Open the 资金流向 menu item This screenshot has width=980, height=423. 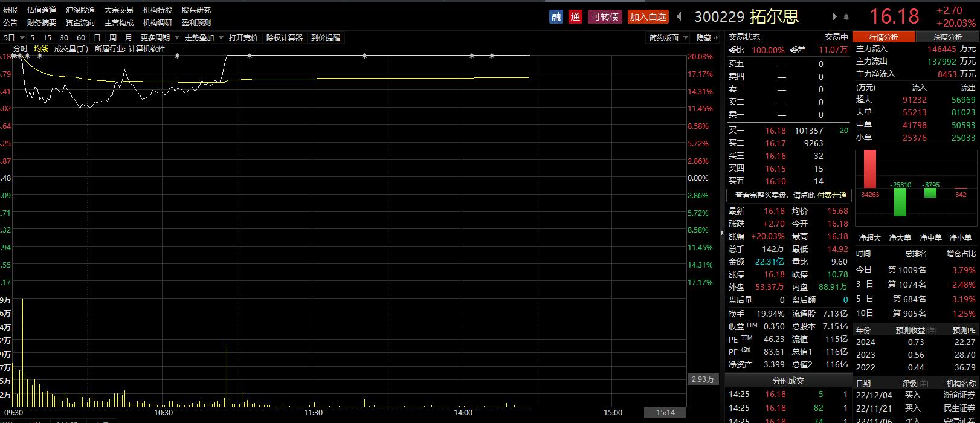click(x=80, y=23)
